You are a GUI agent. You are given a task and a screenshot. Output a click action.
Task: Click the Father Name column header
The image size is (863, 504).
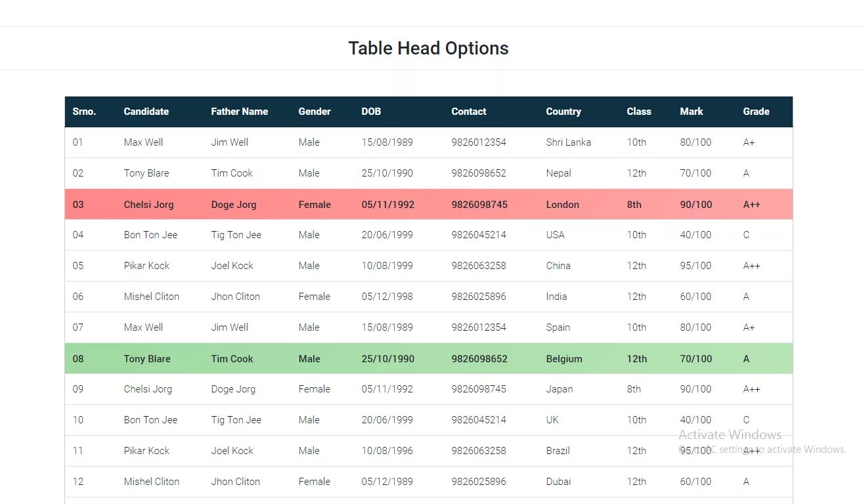239,112
